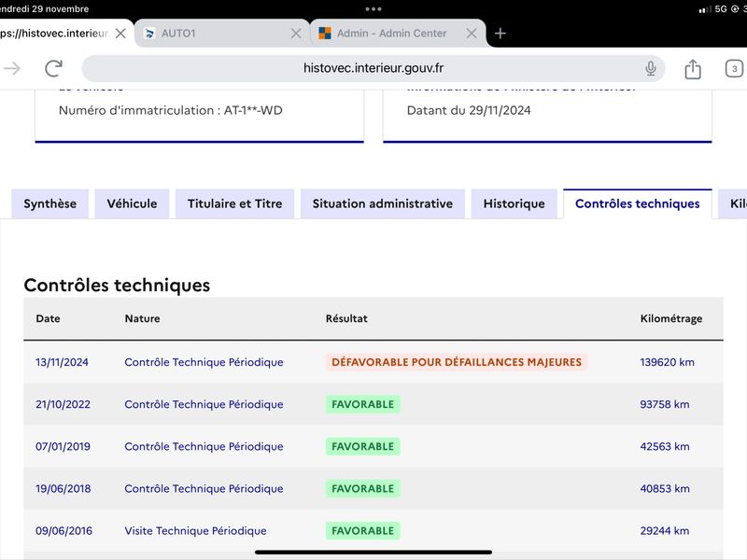This screenshot has height=560, width=747.
Task: Open the Titulaire et Titre tab
Action: click(235, 203)
